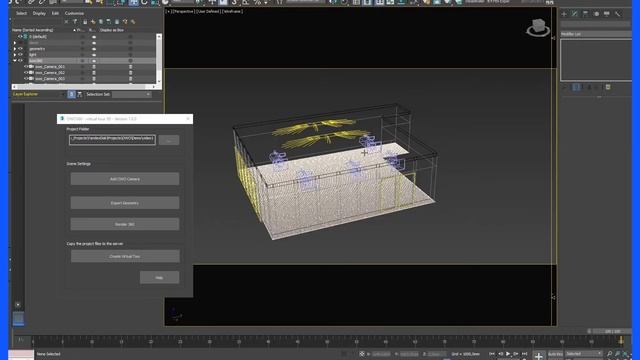The image size is (640, 360).
Task: Clear the Layer Explorer search with X icon
Action: tap(67, 22)
